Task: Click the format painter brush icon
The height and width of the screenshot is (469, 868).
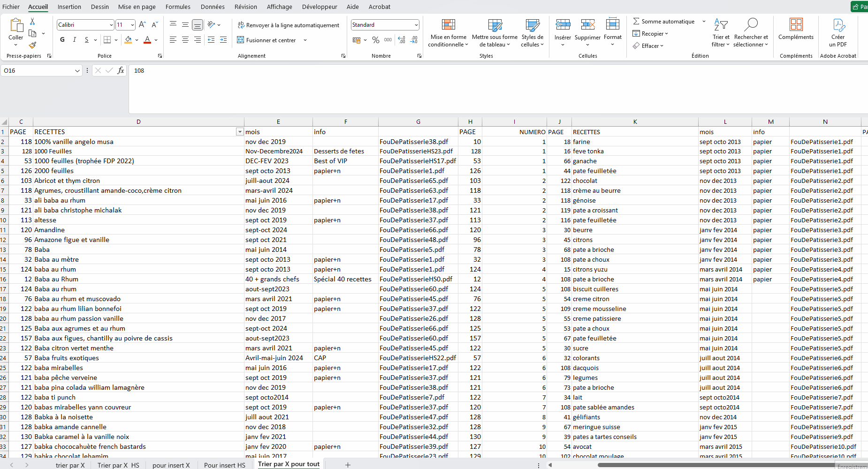Action: (32, 45)
